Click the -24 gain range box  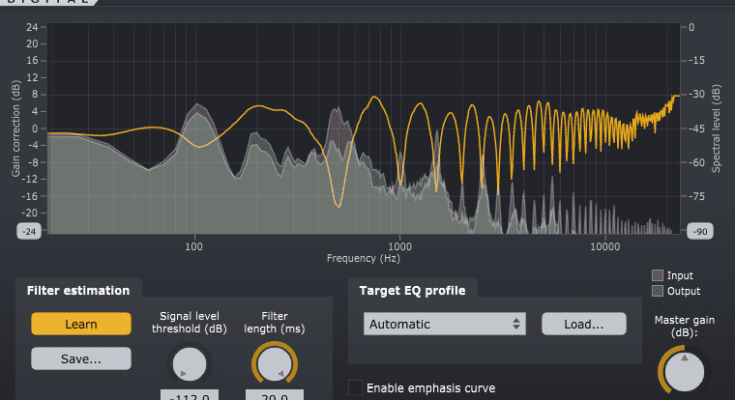(29, 231)
